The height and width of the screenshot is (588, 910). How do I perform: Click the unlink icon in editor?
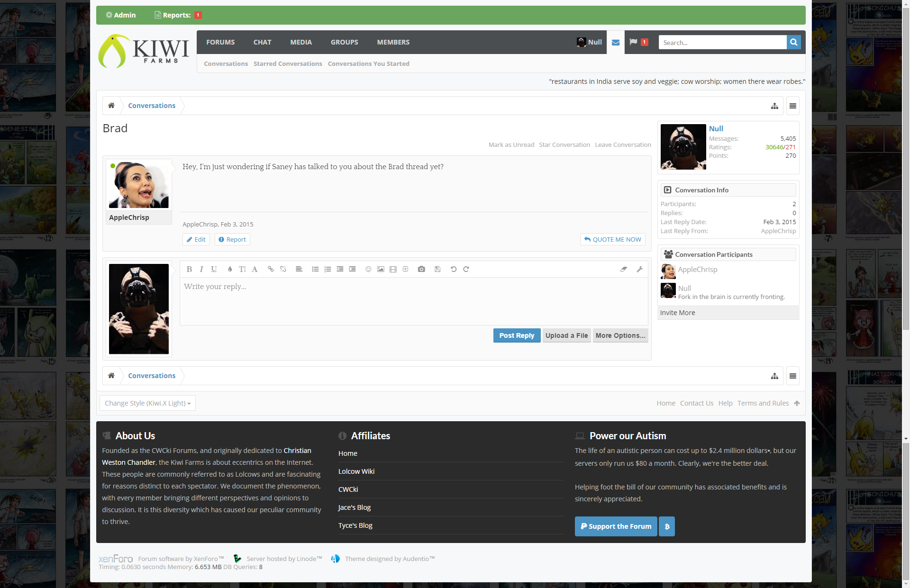pos(283,269)
